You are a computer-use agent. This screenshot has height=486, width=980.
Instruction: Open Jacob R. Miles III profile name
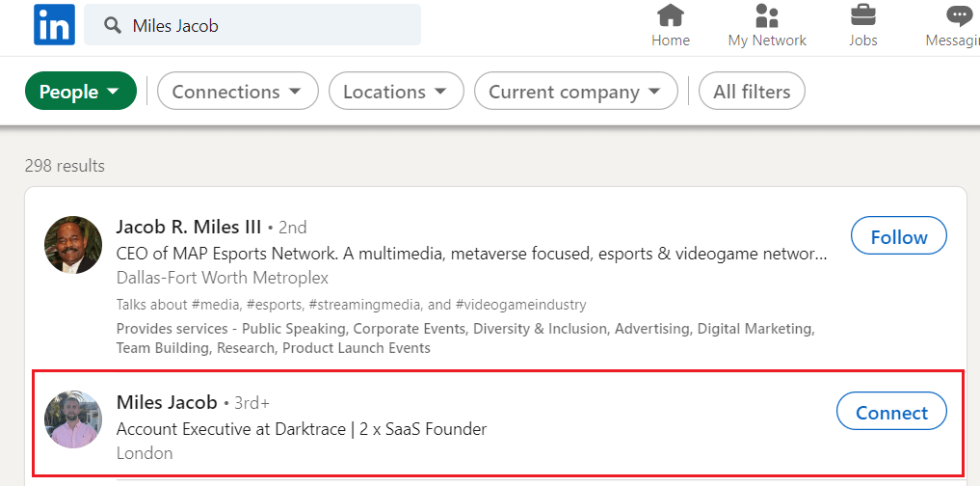coord(189,227)
